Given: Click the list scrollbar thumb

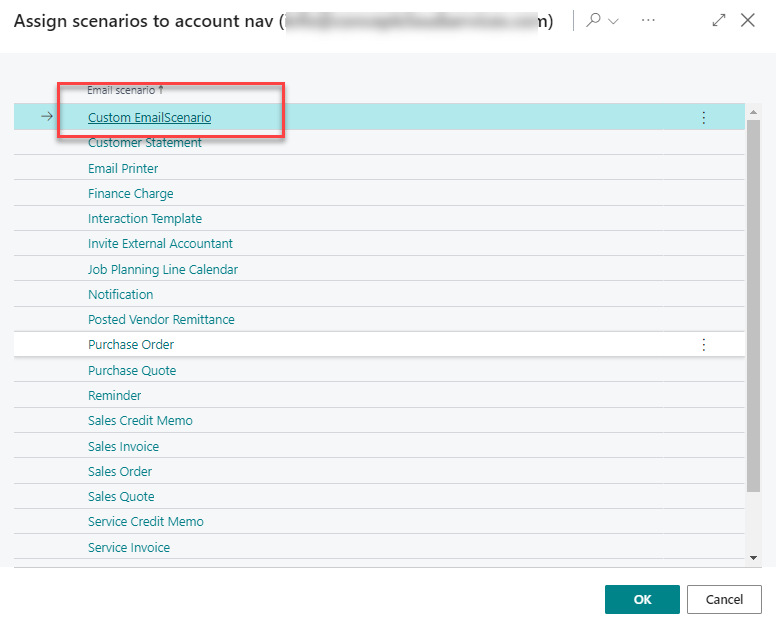Looking at the screenshot, I should point(753,306).
